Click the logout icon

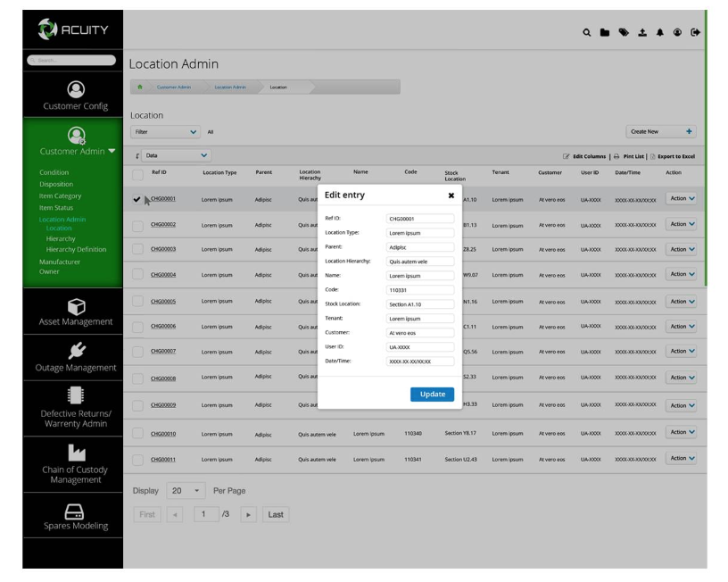pos(696,33)
